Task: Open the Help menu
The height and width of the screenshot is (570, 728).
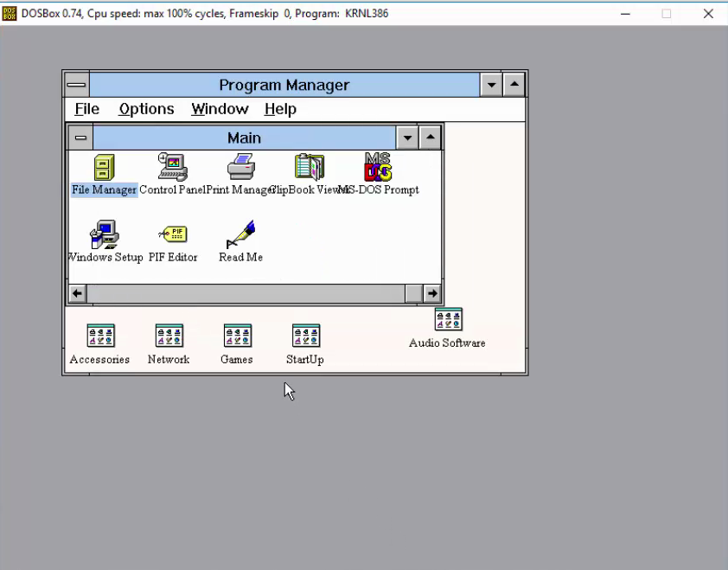Action: tap(280, 109)
